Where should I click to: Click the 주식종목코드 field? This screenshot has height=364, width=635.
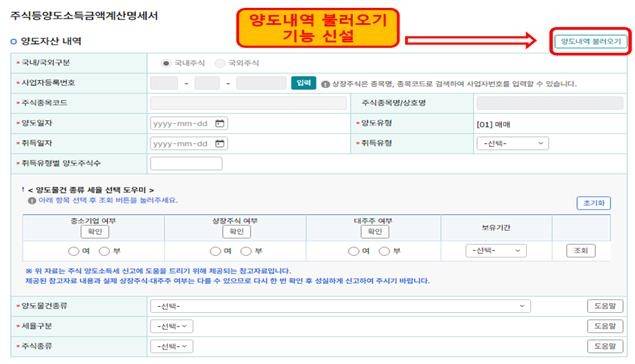pos(248,103)
